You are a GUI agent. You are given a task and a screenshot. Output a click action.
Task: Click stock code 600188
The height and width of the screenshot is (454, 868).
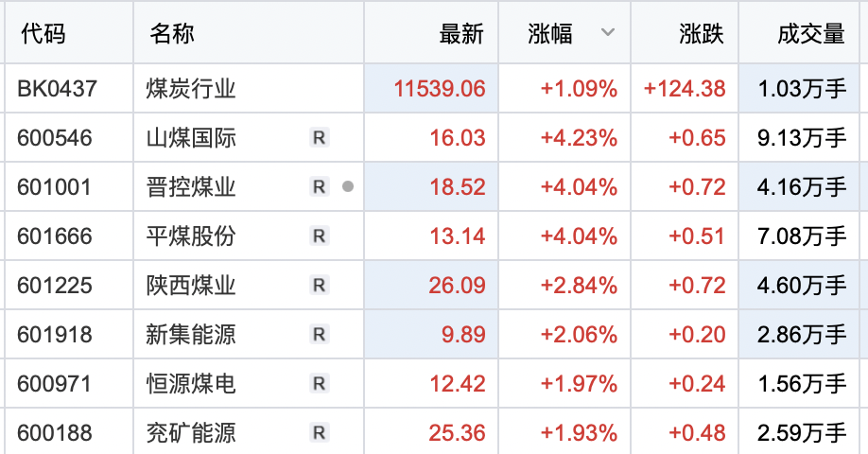[x=55, y=433]
